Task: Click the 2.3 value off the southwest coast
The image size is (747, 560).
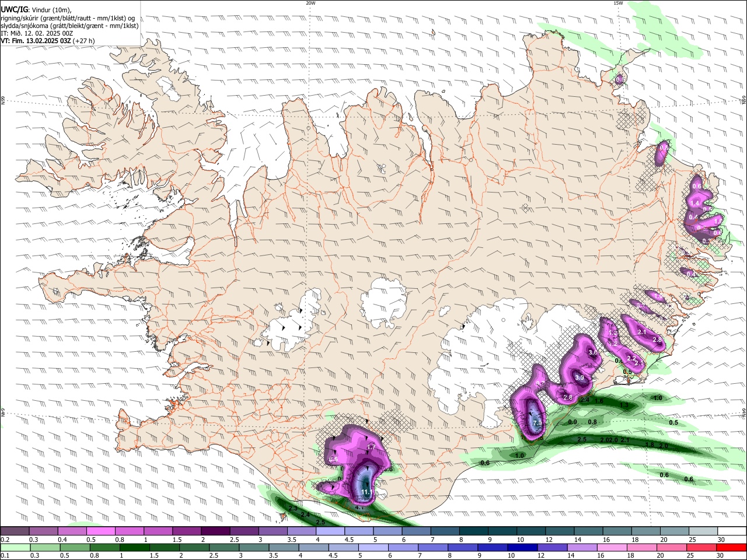Action: 293,509
